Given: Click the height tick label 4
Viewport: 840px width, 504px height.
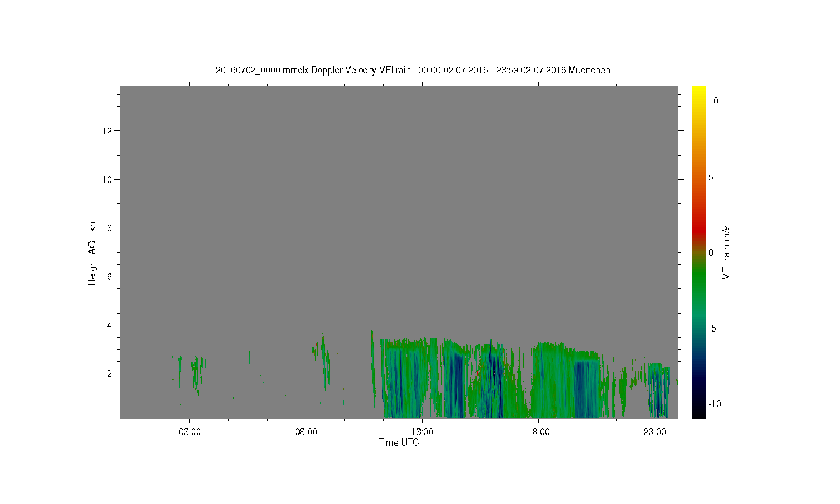Looking at the screenshot, I should click(110, 325).
